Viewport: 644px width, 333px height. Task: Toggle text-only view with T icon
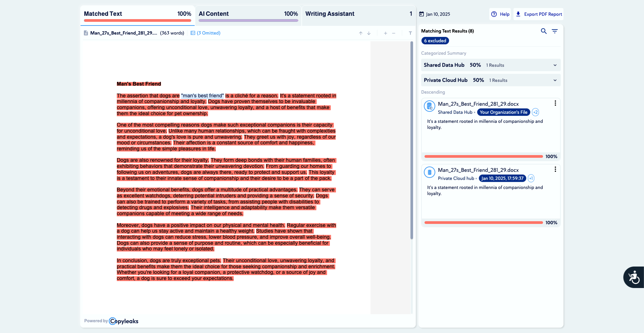[410, 33]
